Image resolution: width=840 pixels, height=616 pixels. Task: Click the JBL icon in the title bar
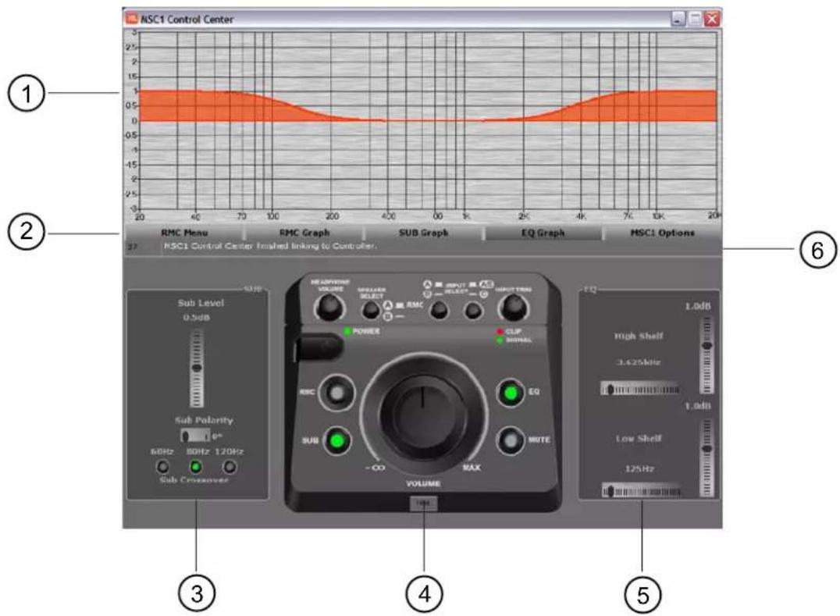(131, 19)
